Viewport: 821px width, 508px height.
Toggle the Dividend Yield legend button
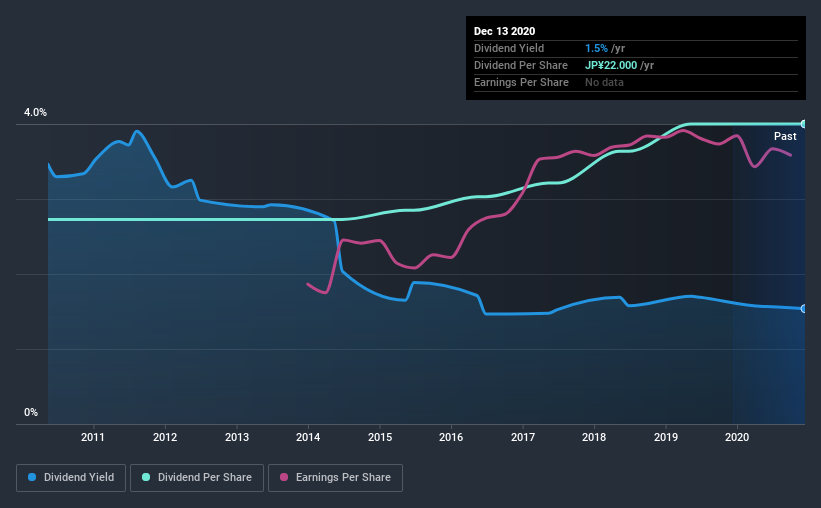71,478
